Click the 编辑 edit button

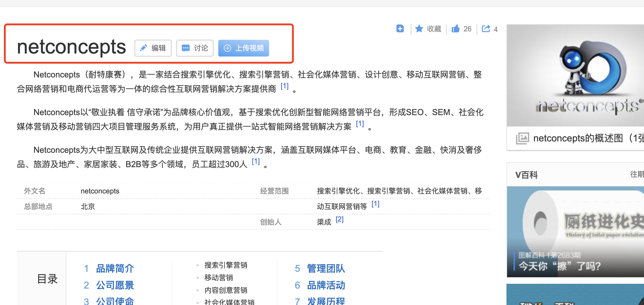[x=153, y=48]
